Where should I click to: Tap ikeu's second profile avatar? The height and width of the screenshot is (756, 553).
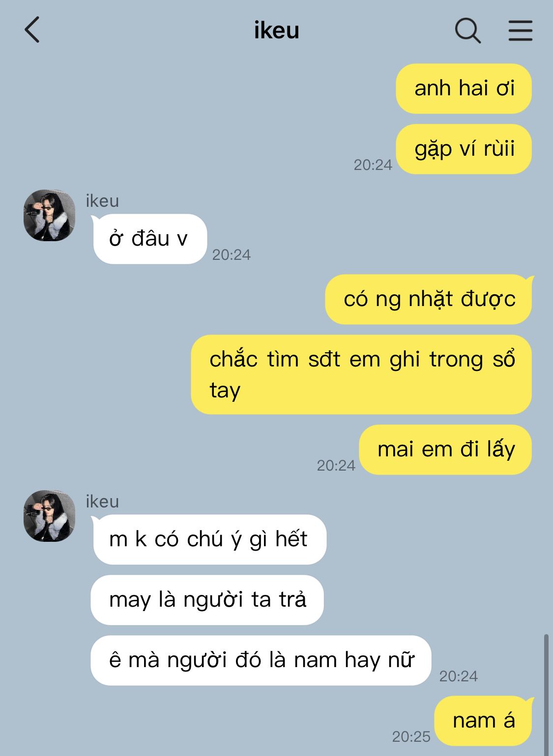click(x=49, y=516)
